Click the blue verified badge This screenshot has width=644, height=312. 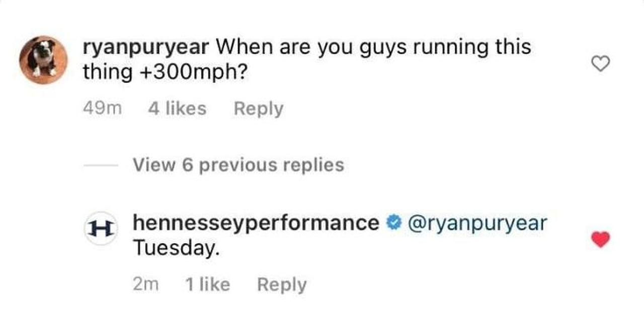pyautogui.click(x=393, y=223)
